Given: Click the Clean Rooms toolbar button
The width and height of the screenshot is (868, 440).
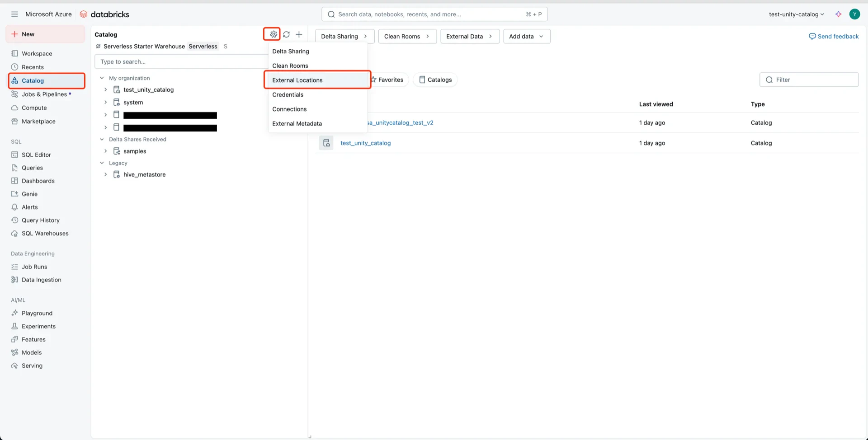Looking at the screenshot, I should (x=407, y=36).
